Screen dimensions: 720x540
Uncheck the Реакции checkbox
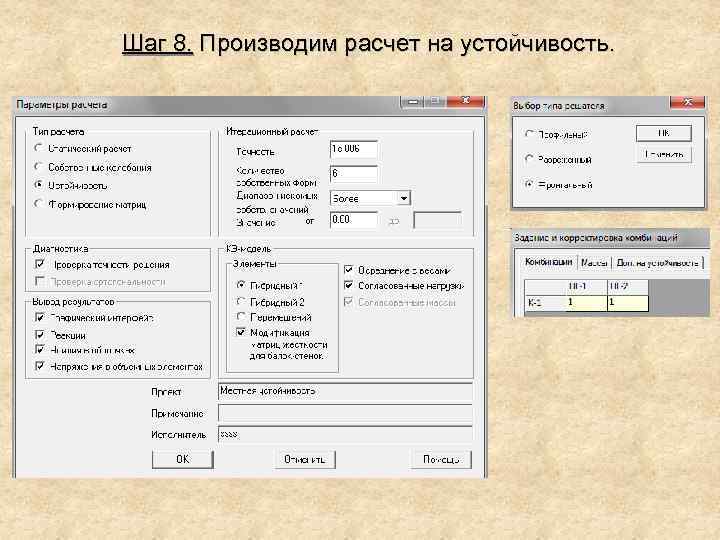(40, 335)
